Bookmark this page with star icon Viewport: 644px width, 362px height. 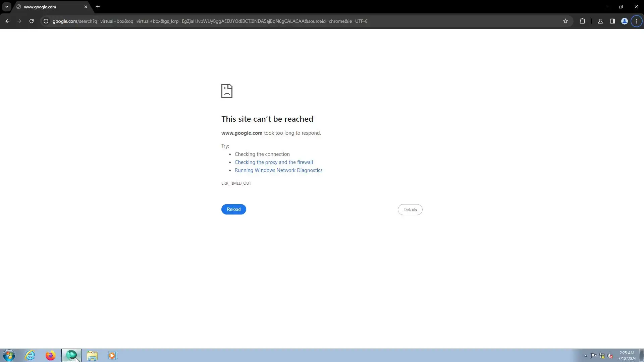(x=566, y=21)
